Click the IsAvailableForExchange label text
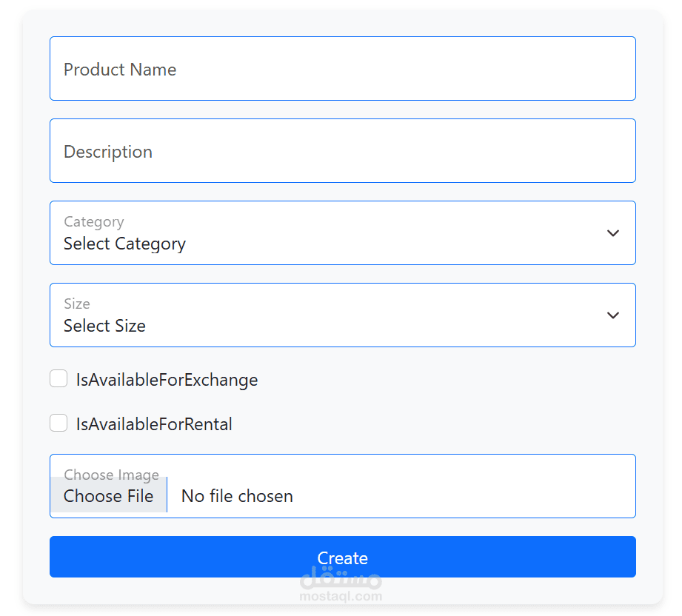682x616 pixels. pos(167,380)
